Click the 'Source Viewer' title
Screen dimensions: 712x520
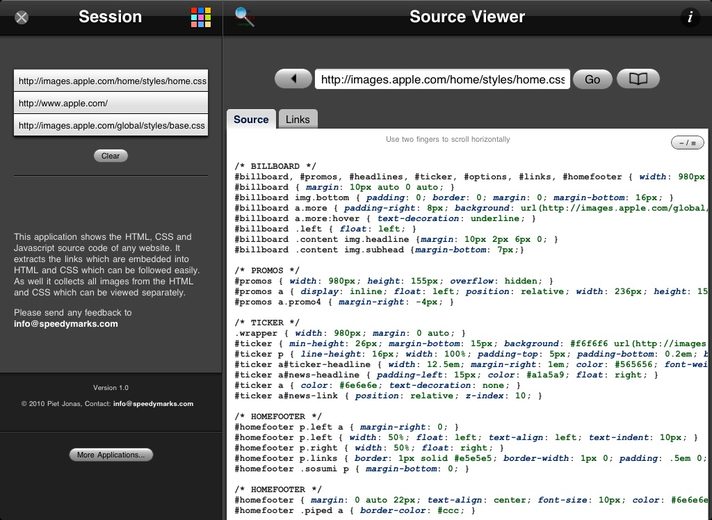coord(467,17)
